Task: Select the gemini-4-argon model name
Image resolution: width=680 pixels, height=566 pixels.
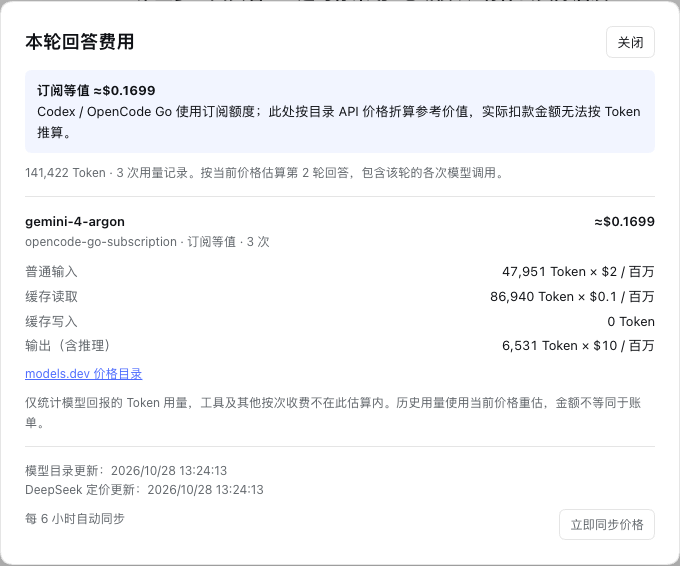Action: click(75, 222)
